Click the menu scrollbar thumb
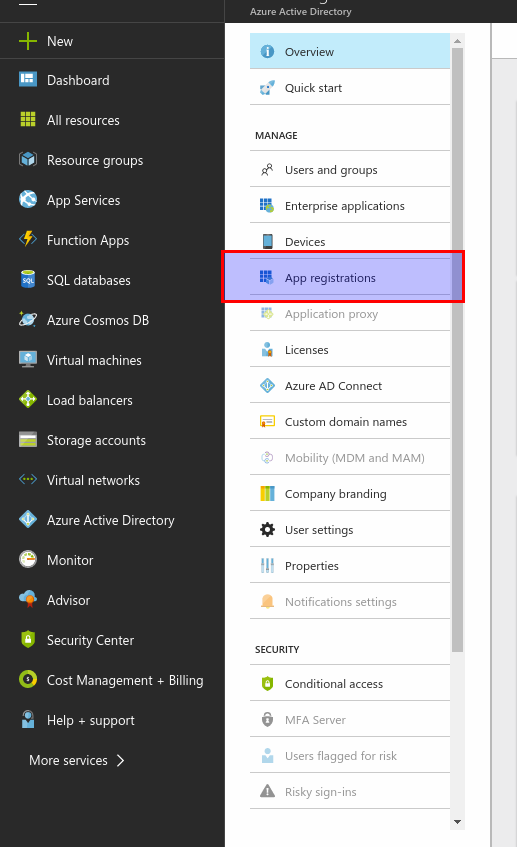 pyautogui.click(x=458, y=350)
